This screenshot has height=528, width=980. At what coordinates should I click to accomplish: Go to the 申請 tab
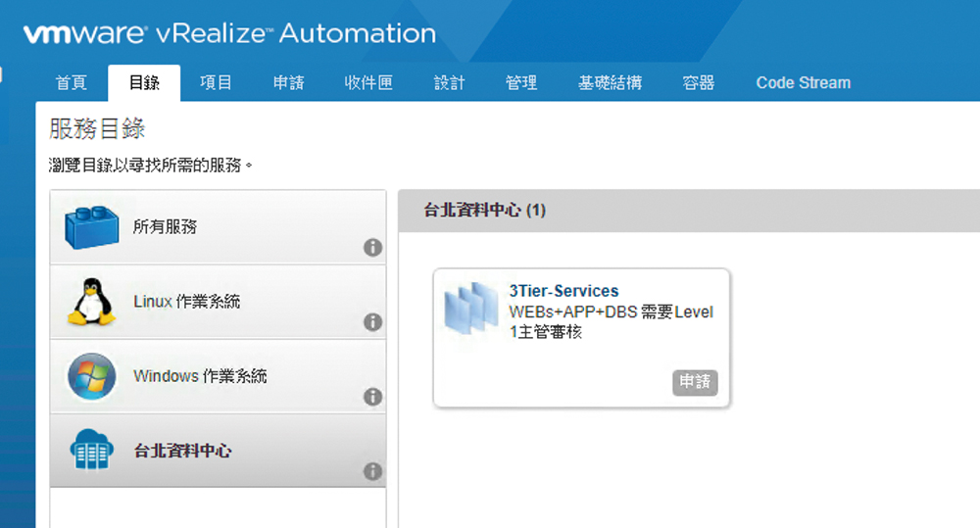click(288, 83)
